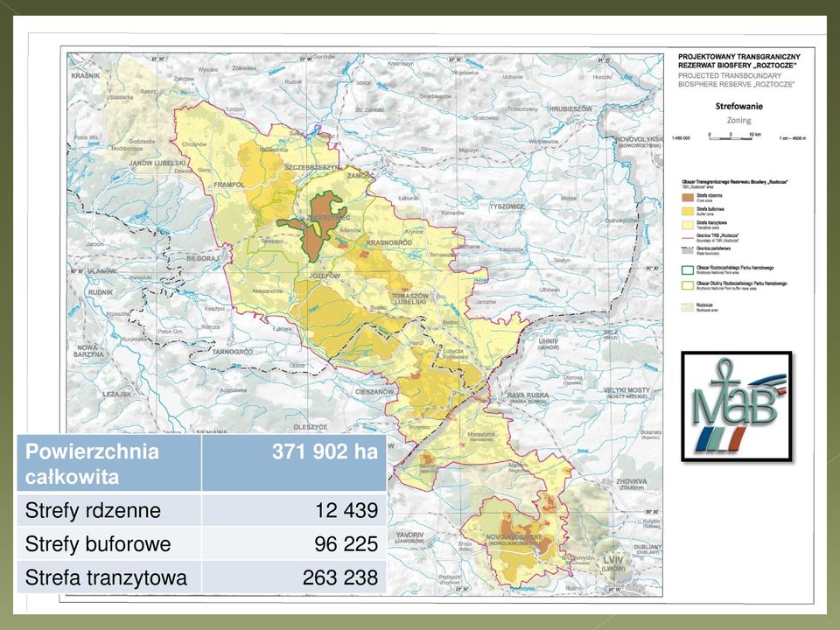Viewport: 840px width, 630px height.
Task: Click the 'JANÓW LUBELSKI' map label
Action: pyautogui.click(x=156, y=163)
